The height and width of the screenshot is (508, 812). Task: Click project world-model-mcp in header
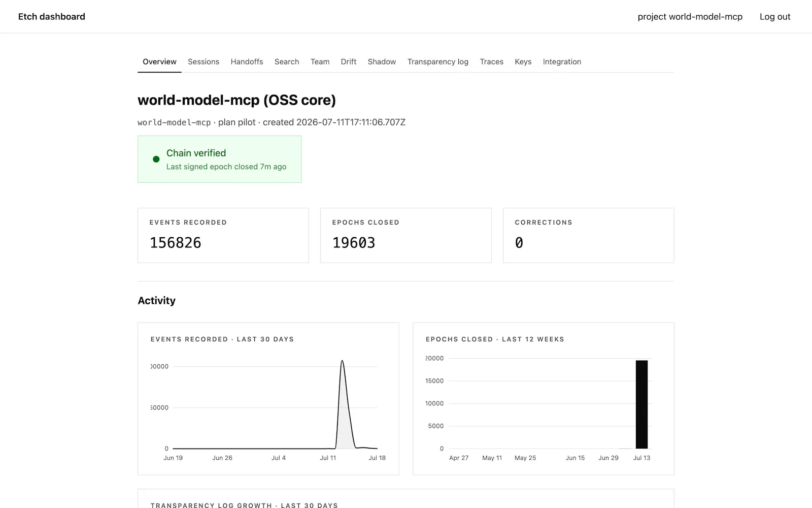pos(690,17)
